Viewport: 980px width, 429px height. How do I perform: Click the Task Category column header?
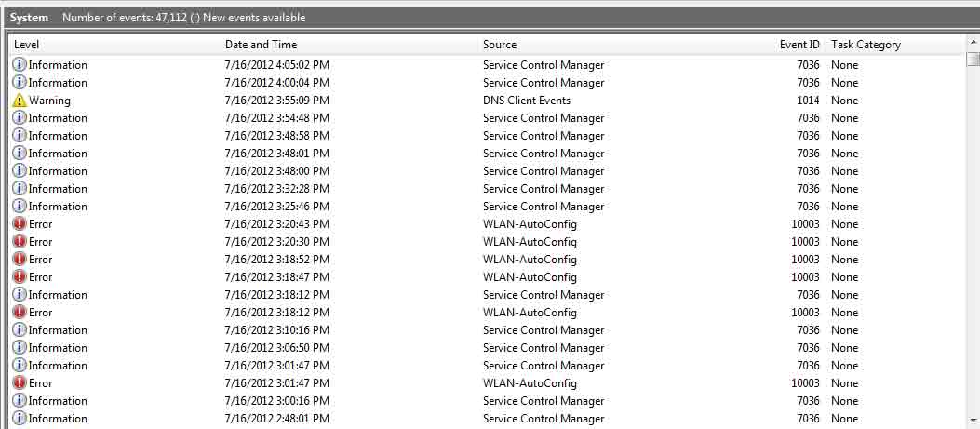(866, 45)
